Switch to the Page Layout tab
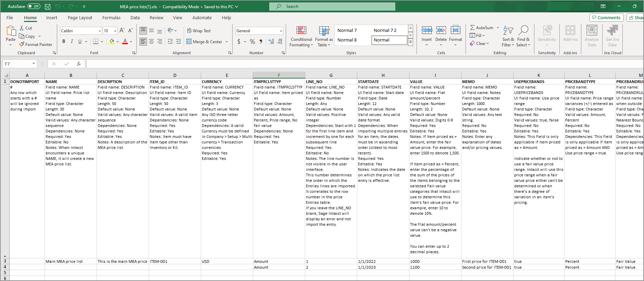Image resolution: width=644 pixels, height=281 pixels. pyautogui.click(x=80, y=18)
